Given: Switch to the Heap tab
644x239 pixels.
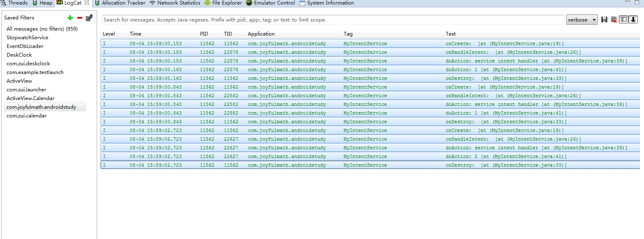Looking at the screenshot, I should 42,3.
